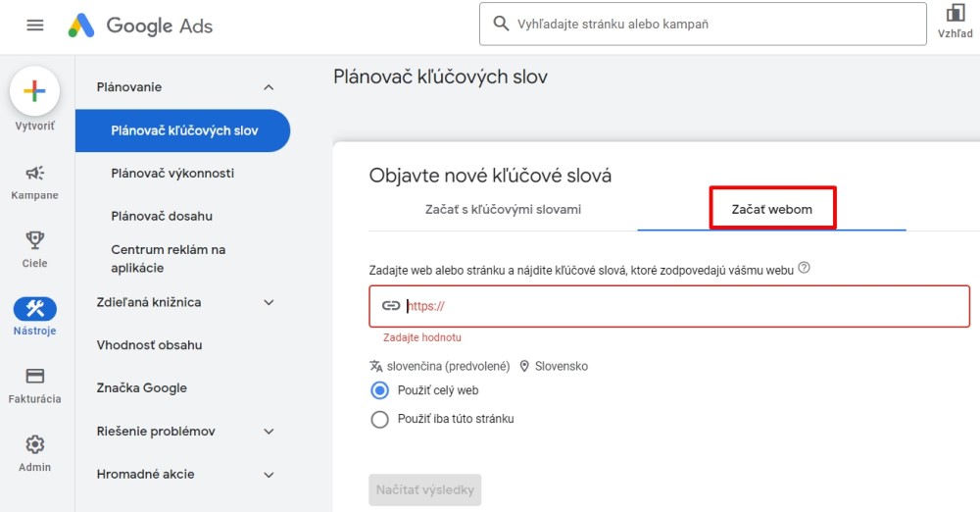The width and height of the screenshot is (980, 512).
Task: Collapse the Plánovanie section chevron
Action: pyautogui.click(x=269, y=87)
